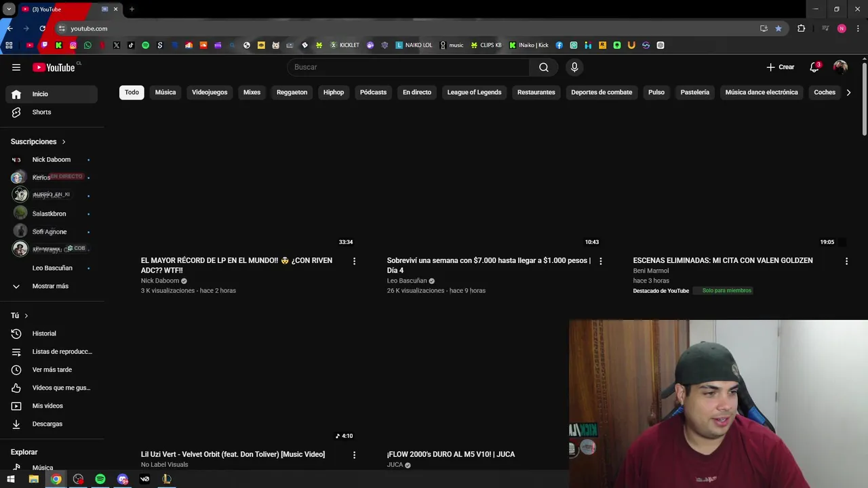This screenshot has height=488, width=868.
Task: Start voice search with microphone icon
Action: point(574,67)
